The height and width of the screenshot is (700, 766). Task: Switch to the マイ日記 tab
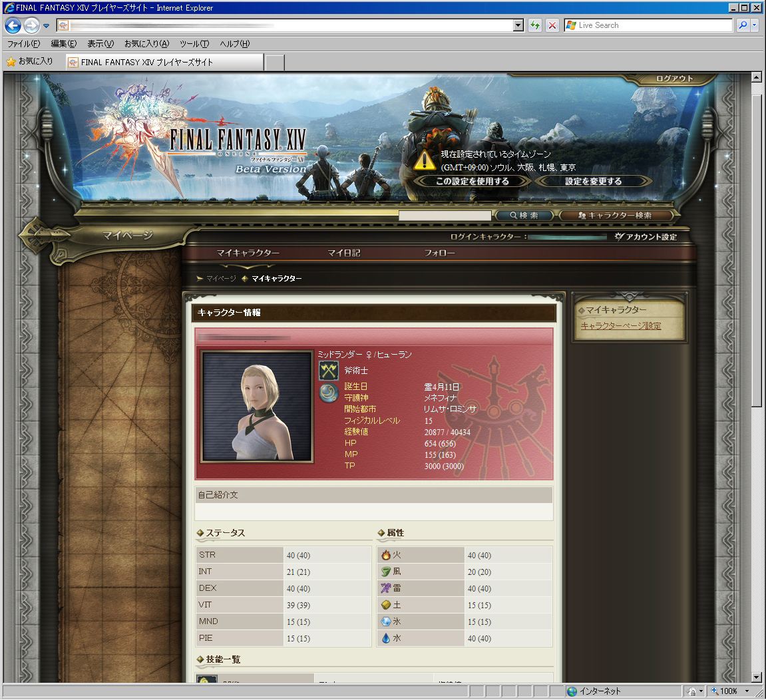(343, 253)
